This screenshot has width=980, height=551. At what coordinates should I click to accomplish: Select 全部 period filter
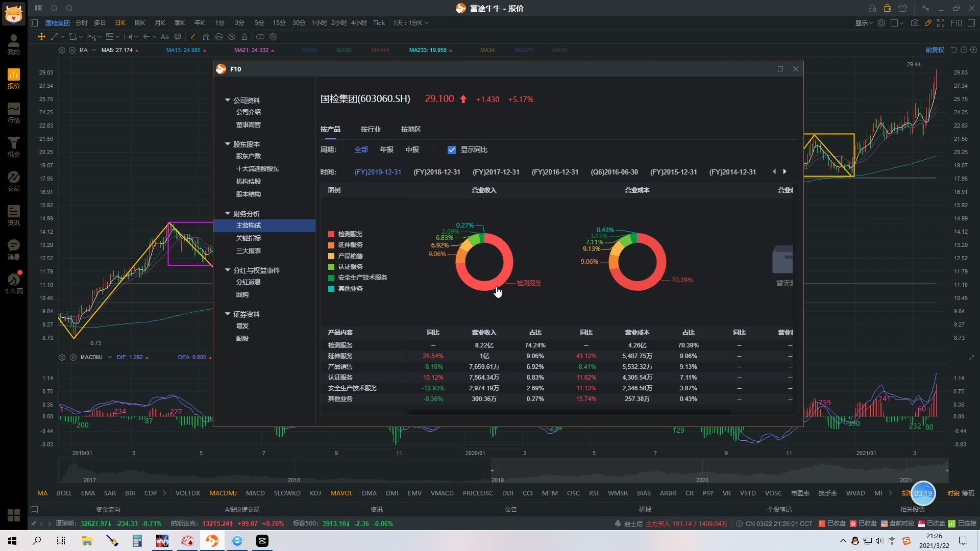point(361,150)
